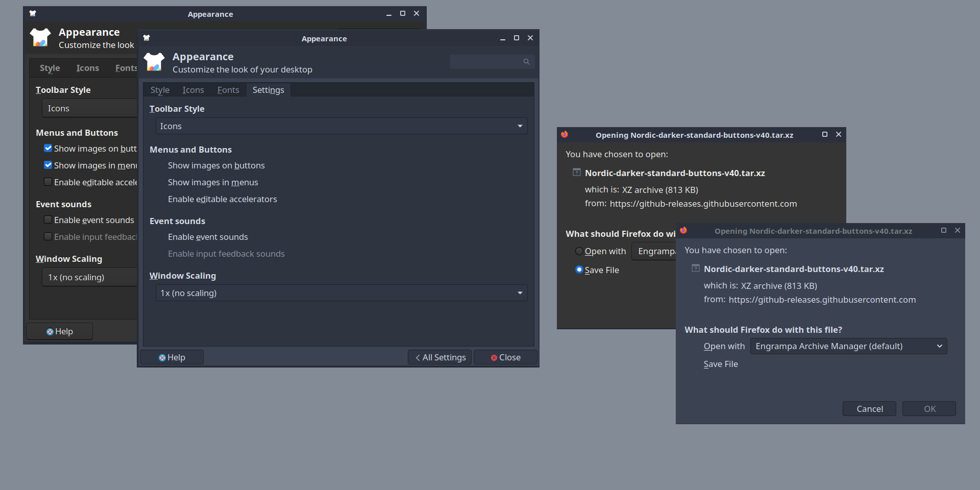
Task: Click OK in the file opening dialog
Action: tap(928, 408)
